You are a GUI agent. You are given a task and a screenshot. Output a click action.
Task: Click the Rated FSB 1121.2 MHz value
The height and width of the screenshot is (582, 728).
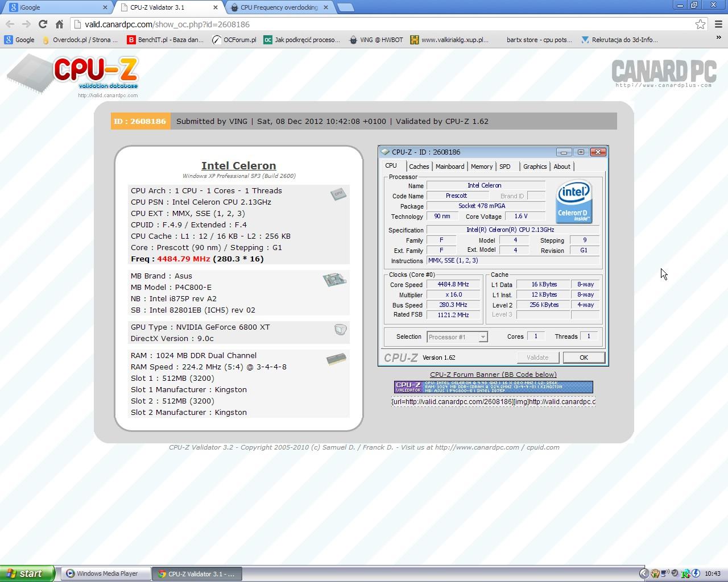(453, 315)
